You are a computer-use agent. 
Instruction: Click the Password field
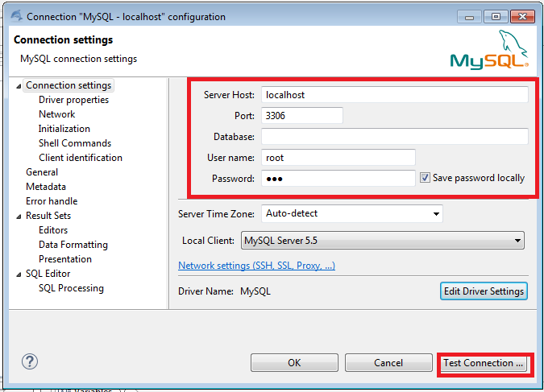tap(338, 179)
